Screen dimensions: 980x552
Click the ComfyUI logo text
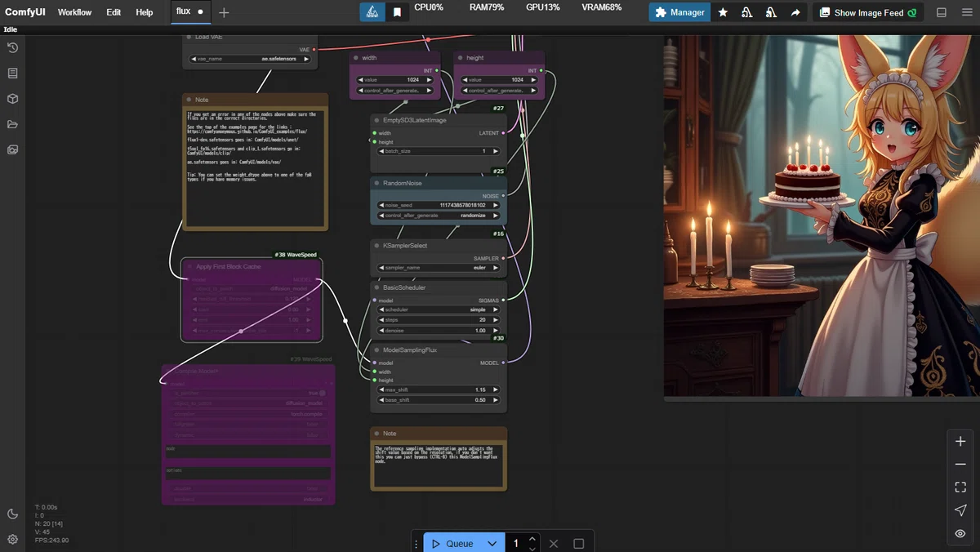24,12
